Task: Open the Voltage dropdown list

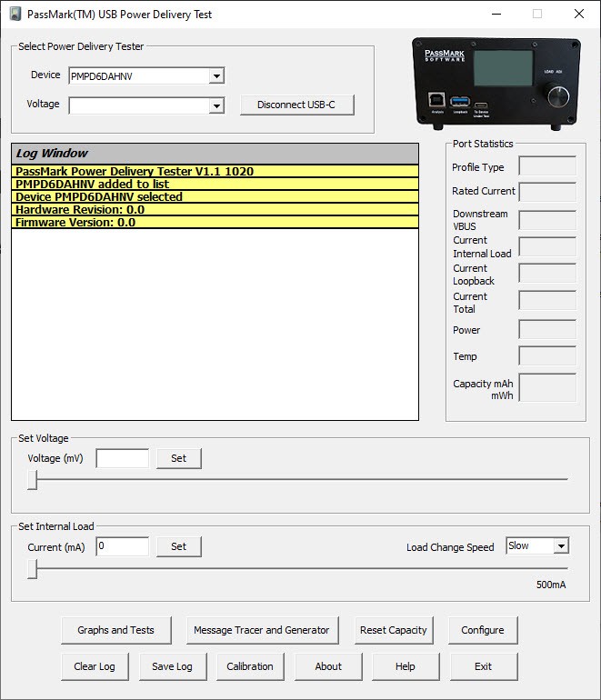Action: (216, 105)
